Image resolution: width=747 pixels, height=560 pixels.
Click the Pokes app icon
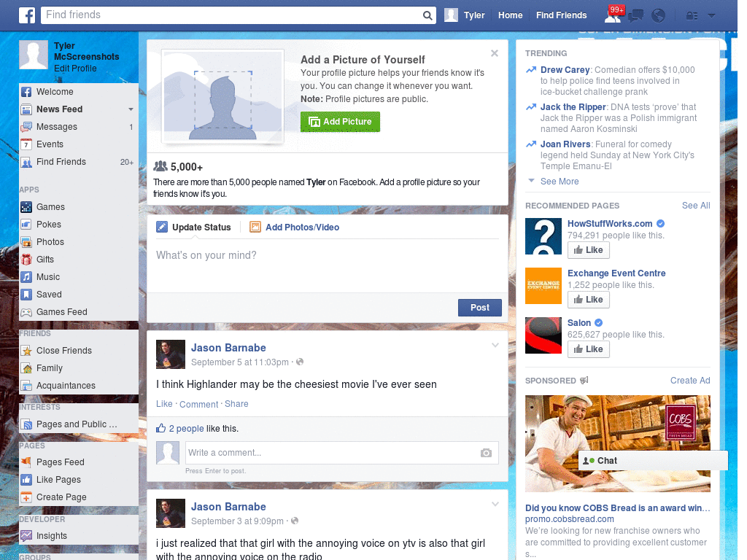tap(27, 225)
